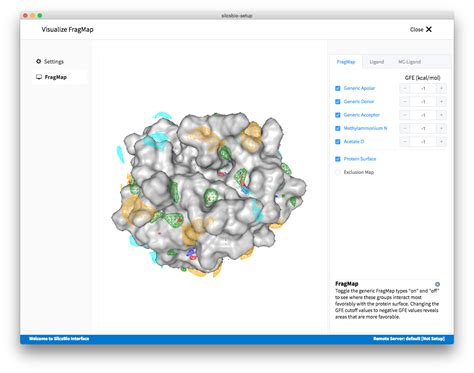Uncheck the Generic Apolar checkbox
The height and width of the screenshot is (373, 474).
click(x=338, y=88)
